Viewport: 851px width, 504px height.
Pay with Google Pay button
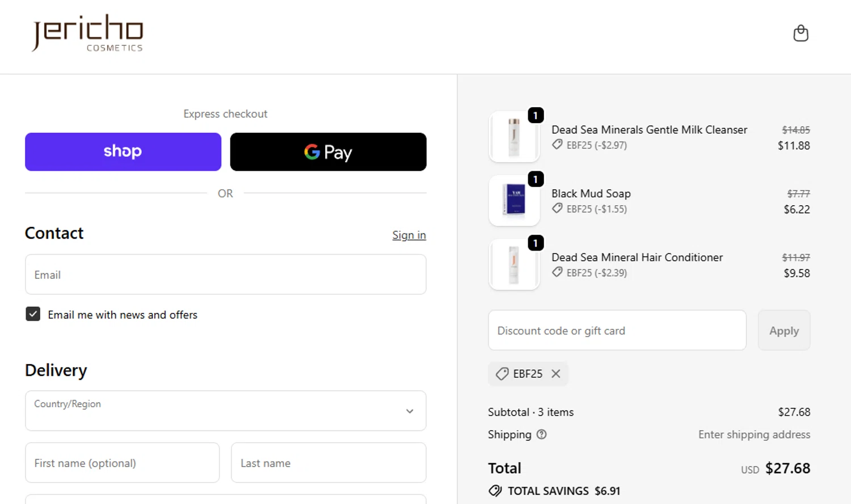(328, 152)
